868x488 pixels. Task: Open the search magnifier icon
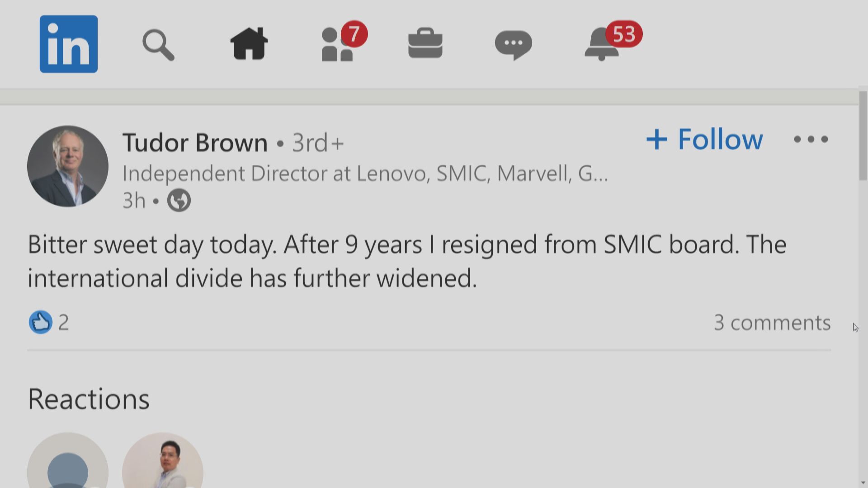[158, 45]
